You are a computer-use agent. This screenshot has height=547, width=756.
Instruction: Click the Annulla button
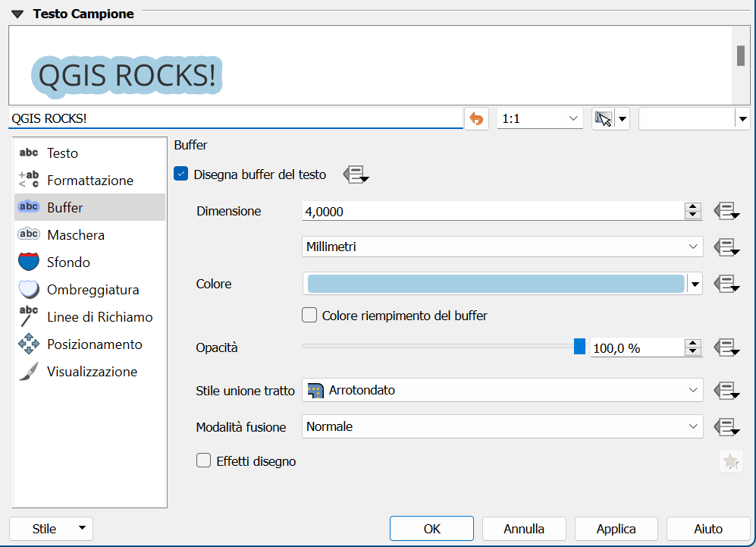[524, 529]
